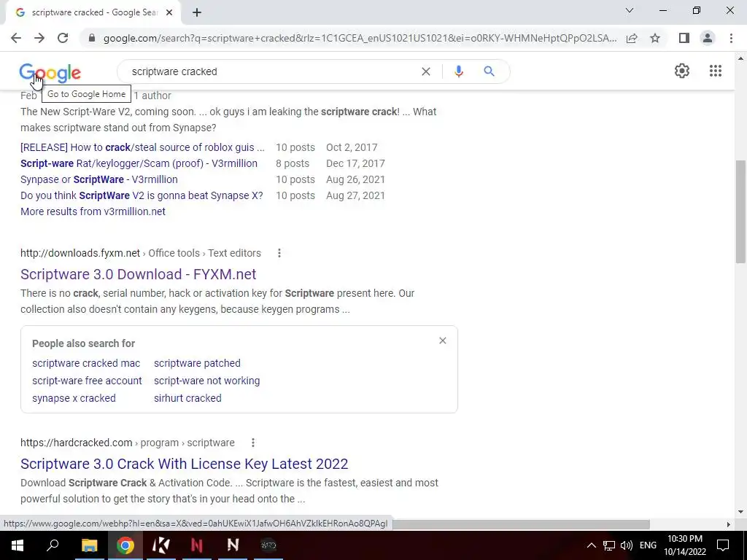Reload the current page

point(63,38)
